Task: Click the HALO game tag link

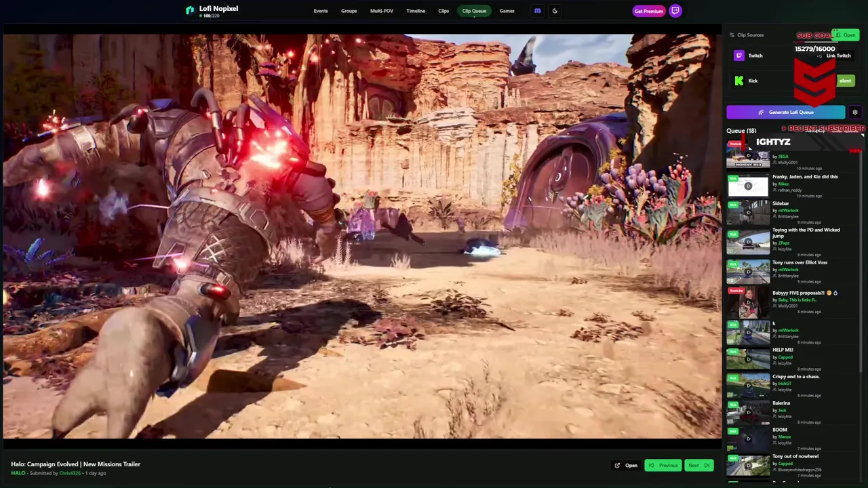Action: point(18,473)
